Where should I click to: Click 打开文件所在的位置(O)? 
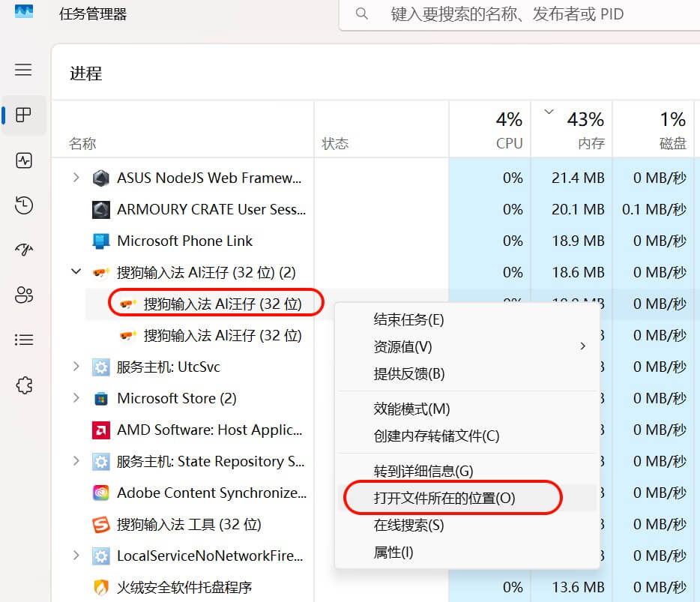pyautogui.click(x=467, y=498)
